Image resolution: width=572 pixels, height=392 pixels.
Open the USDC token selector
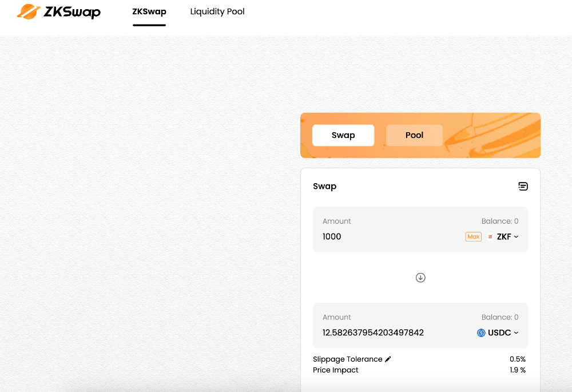tap(498, 333)
